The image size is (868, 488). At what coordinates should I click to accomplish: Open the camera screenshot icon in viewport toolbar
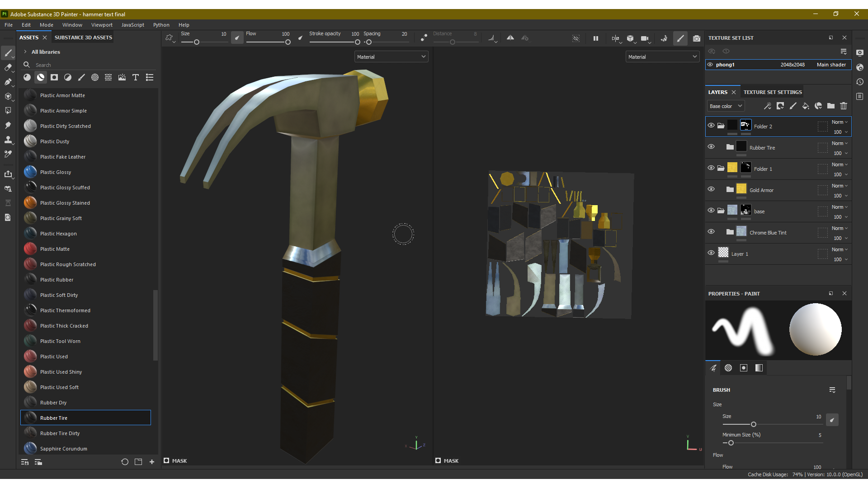click(697, 38)
